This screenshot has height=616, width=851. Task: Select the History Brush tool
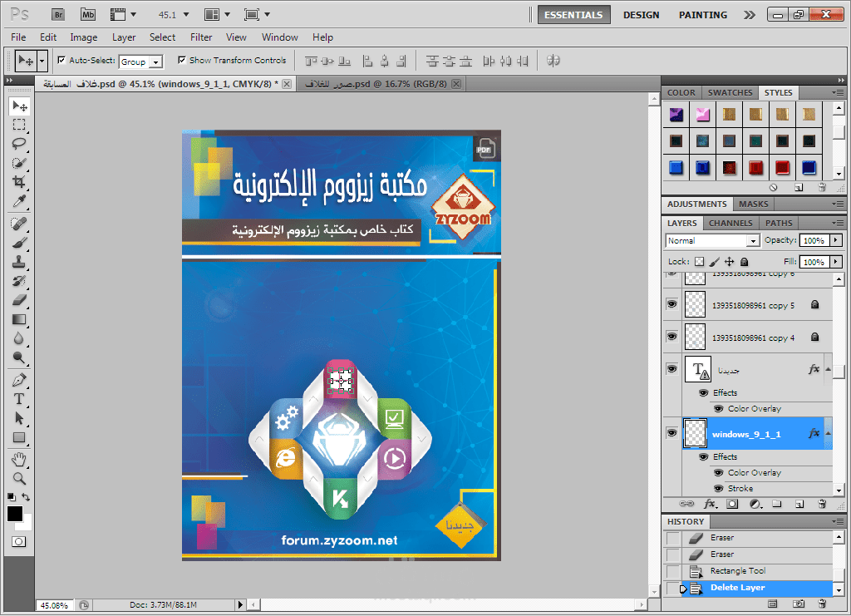click(19, 281)
